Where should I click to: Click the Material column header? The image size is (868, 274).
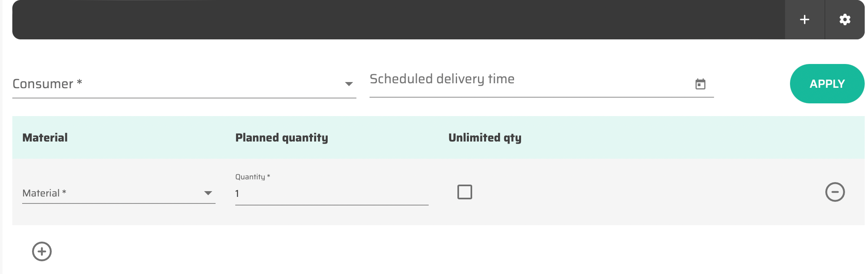click(x=45, y=138)
